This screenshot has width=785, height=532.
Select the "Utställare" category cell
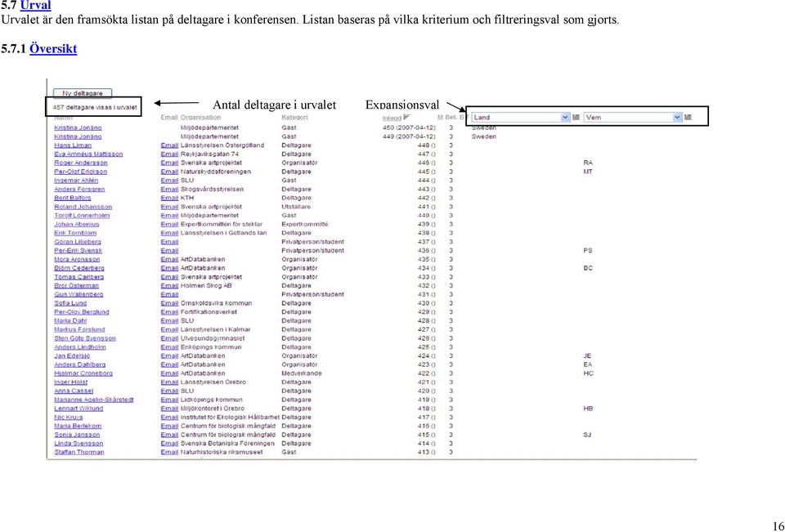click(296, 207)
